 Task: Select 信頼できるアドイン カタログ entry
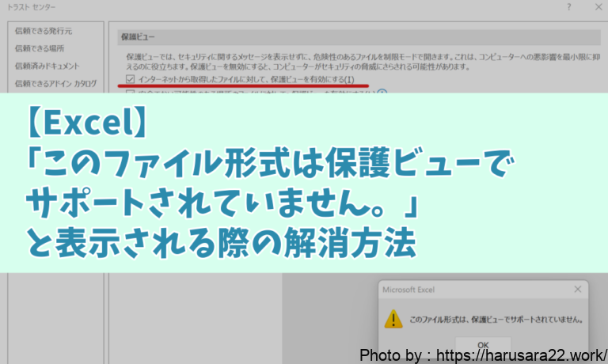click(x=55, y=83)
